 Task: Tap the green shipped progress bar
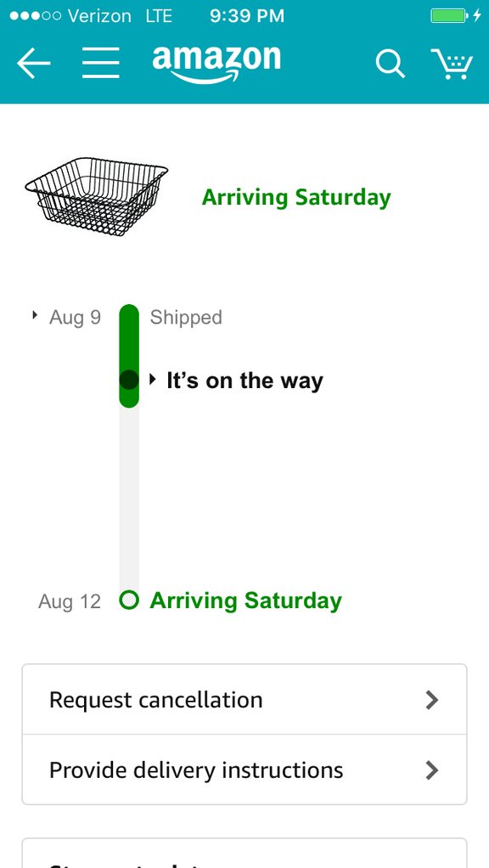(x=129, y=356)
